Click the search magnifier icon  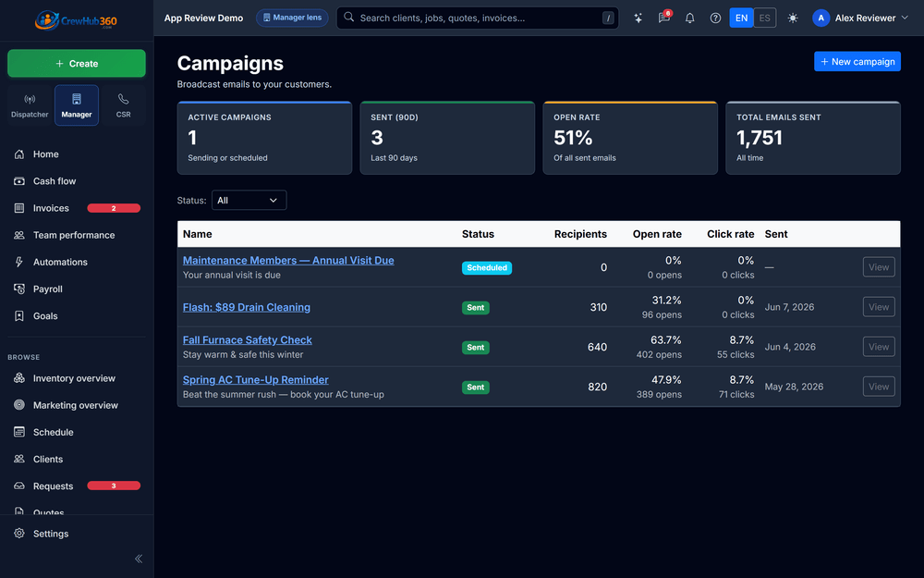tap(349, 17)
